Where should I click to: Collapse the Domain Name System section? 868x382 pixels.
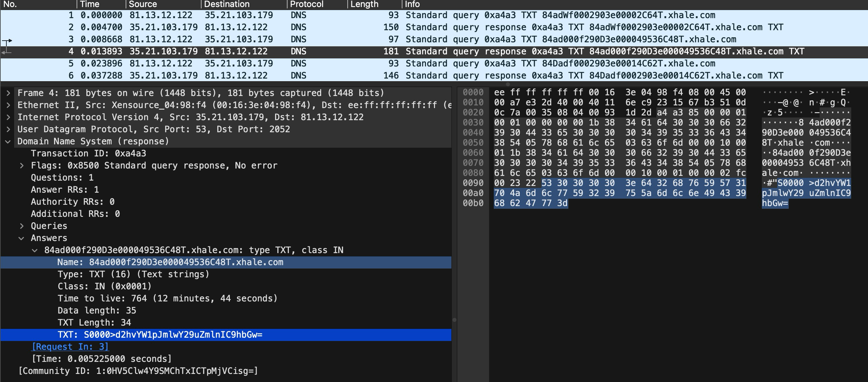click(8, 141)
